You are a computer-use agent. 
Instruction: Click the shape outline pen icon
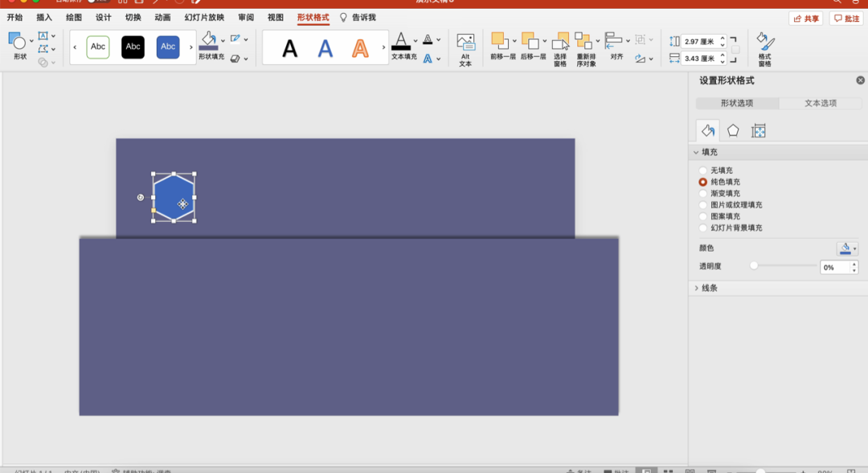[x=235, y=39]
